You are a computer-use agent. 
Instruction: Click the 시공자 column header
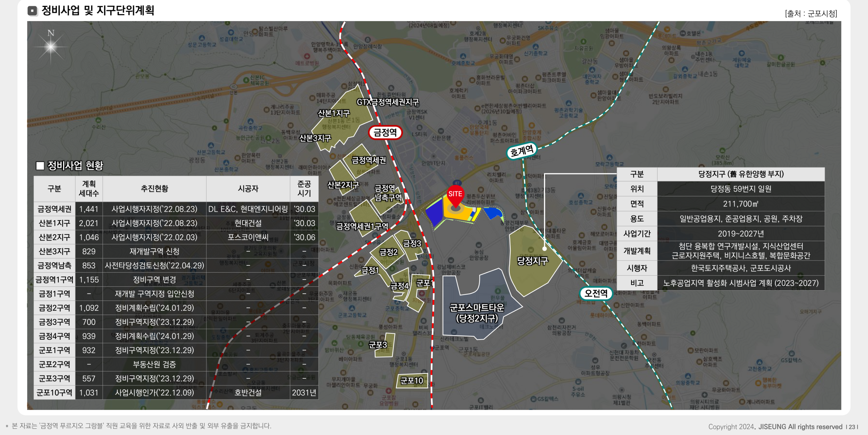pos(248,188)
